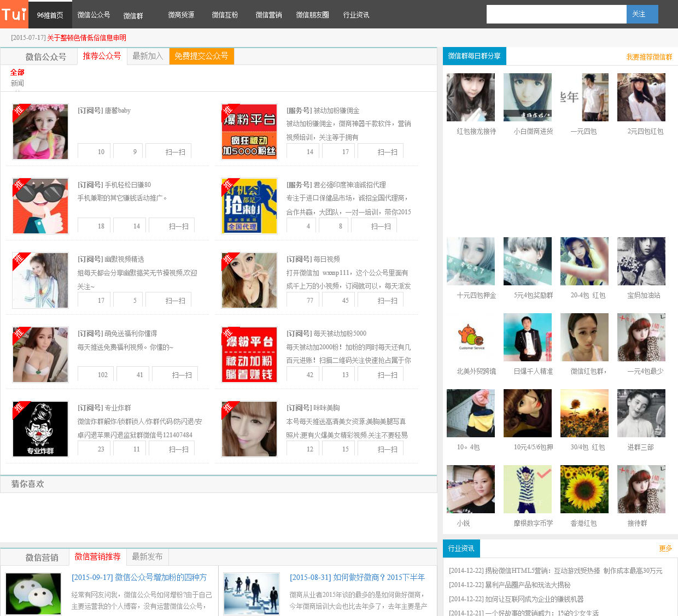
Task: Open the 进群三部 group avatar
Action: [641, 413]
